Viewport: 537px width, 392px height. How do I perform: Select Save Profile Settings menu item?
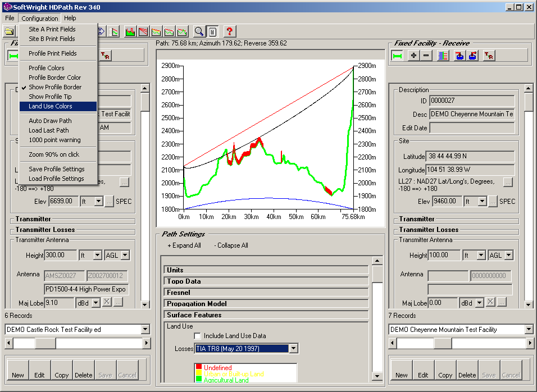coord(57,169)
